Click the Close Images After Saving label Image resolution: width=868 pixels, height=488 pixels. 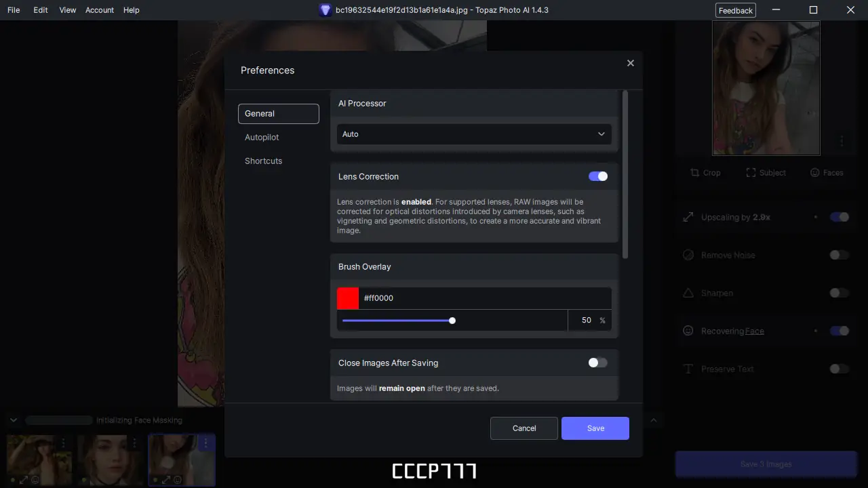coord(389,363)
